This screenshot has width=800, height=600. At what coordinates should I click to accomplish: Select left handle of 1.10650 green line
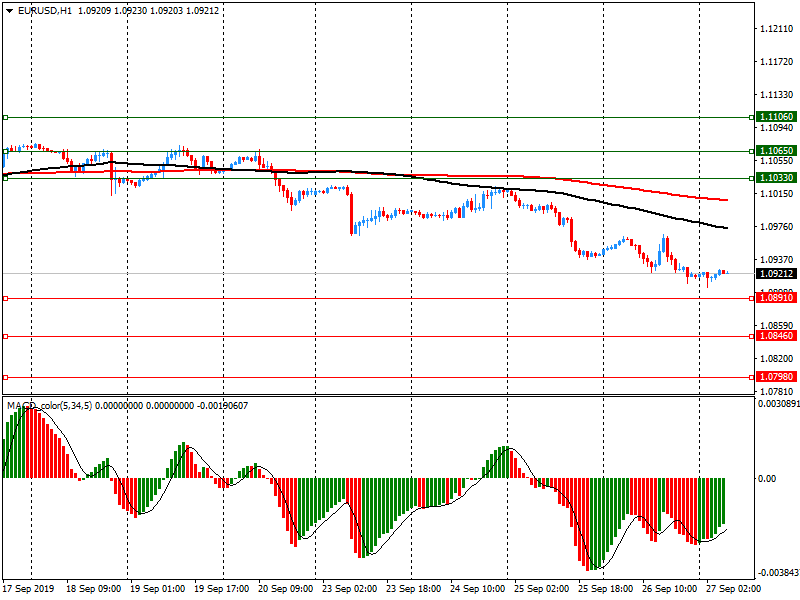(x=6, y=152)
